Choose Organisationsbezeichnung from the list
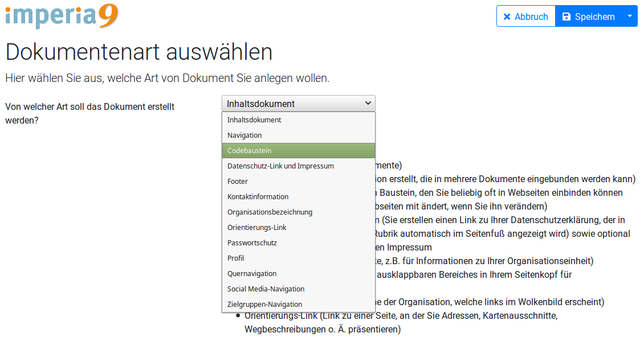 pos(270,212)
